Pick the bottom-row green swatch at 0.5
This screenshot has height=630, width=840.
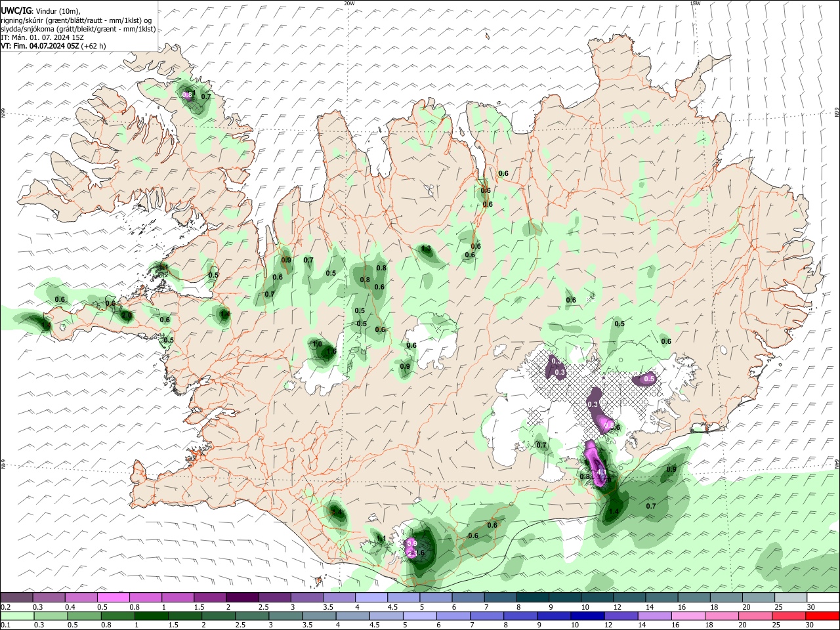pyautogui.click(x=84, y=616)
